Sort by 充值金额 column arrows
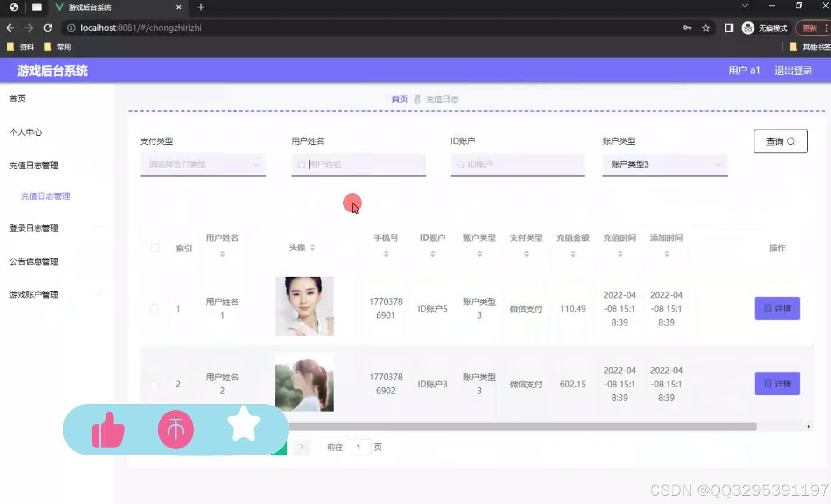 point(573,254)
